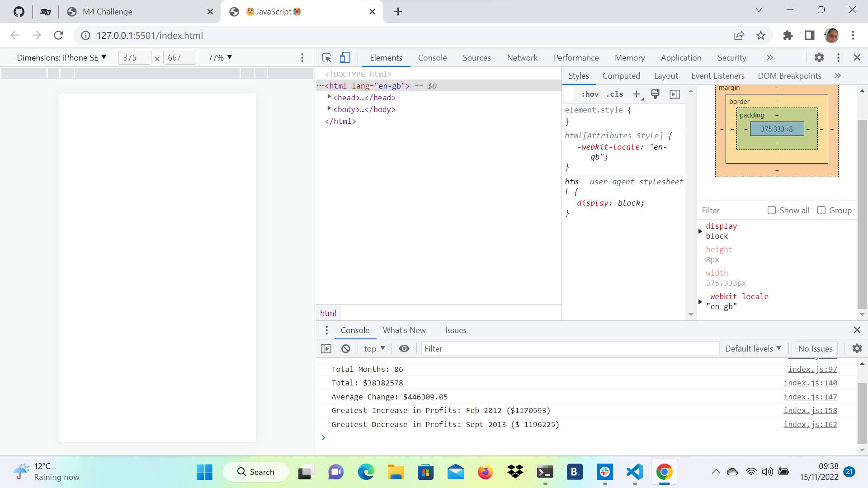Activate the inspect element picker tool
Screen dimensions: 868x488
[x=326, y=58]
